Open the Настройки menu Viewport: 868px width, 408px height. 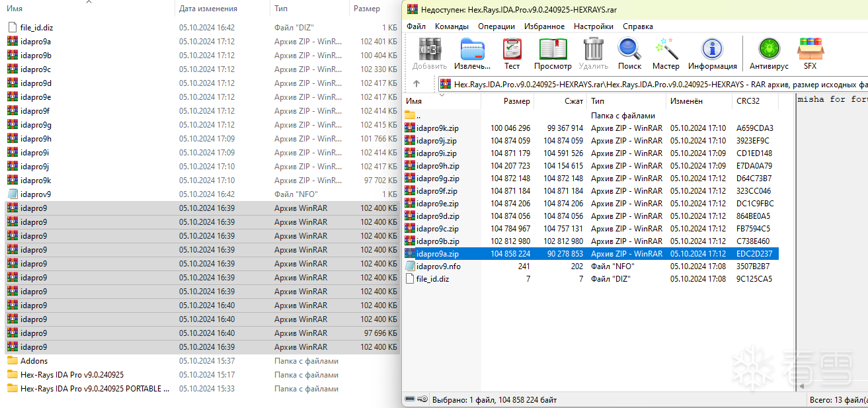594,26
